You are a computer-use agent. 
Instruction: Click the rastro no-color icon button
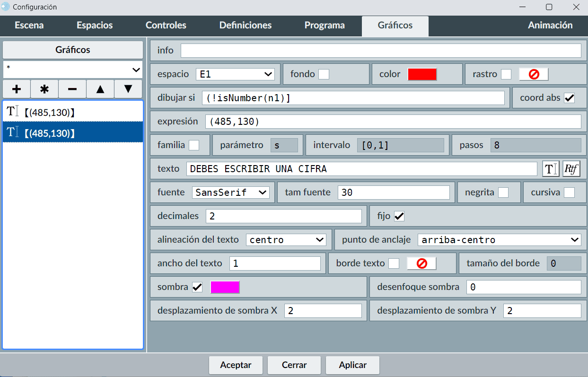(534, 74)
